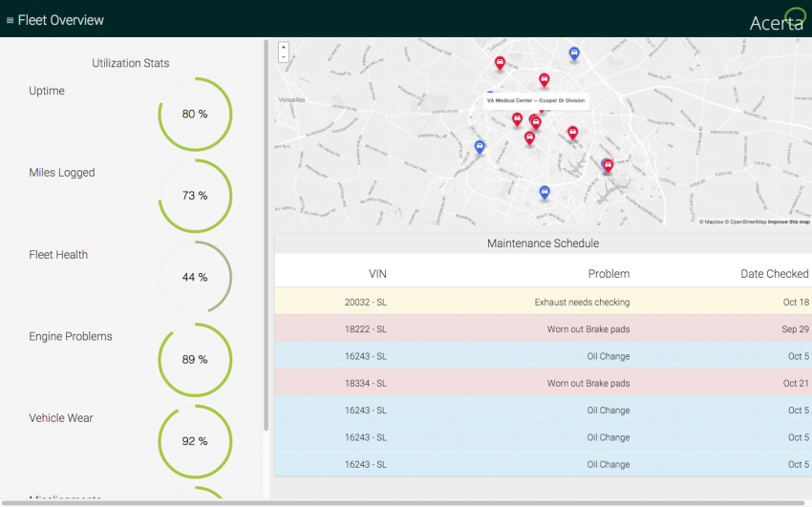Click the Fleet Health 44 % gauge

coord(195,277)
